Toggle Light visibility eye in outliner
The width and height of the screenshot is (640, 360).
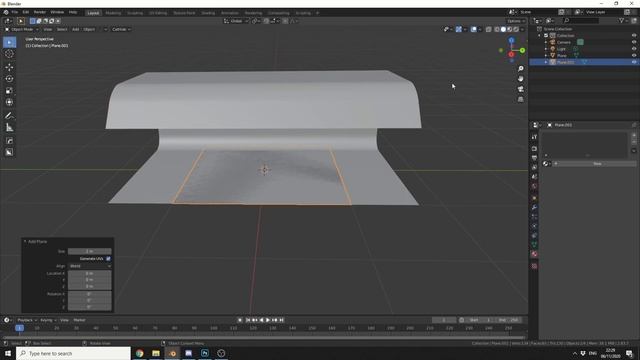(634, 49)
